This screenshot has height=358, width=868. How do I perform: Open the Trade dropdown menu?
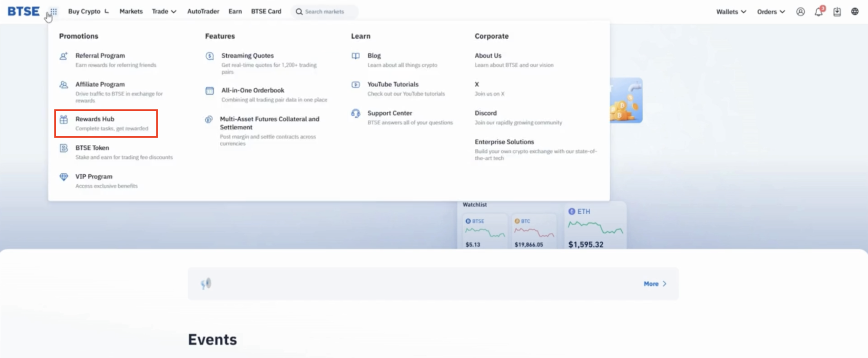point(164,11)
